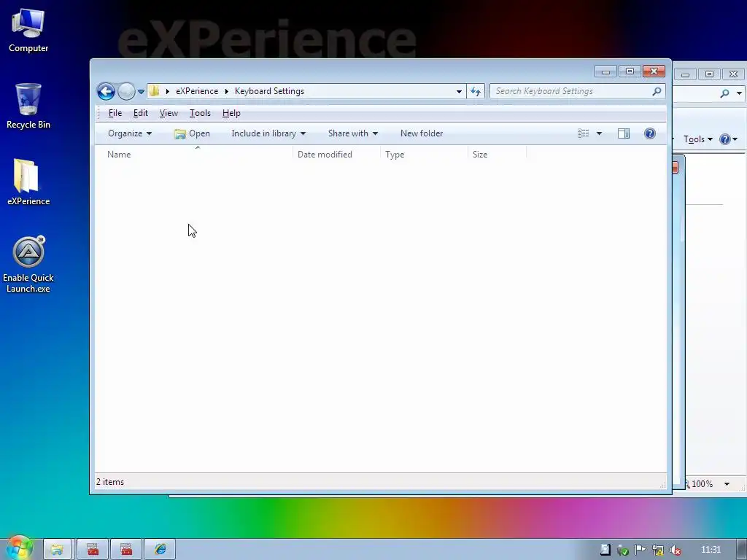Click the Action Center flag tray icon
The height and width of the screenshot is (560, 747).
(x=640, y=550)
